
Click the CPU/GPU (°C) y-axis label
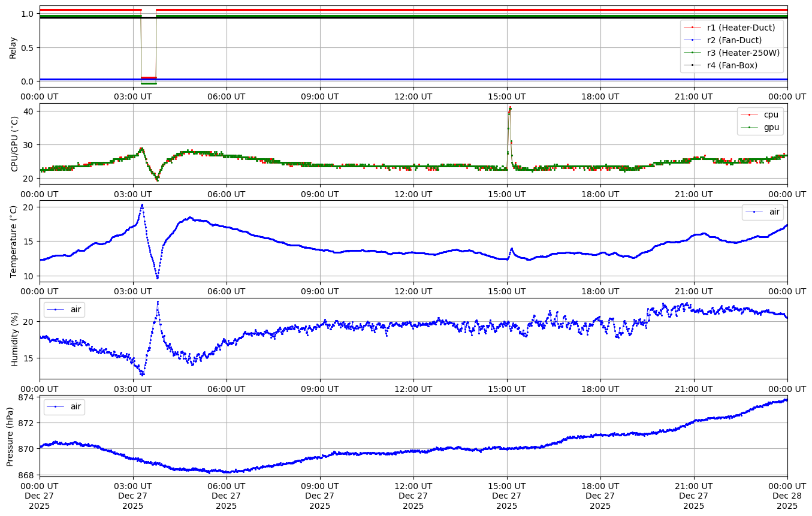(x=14, y=144)
